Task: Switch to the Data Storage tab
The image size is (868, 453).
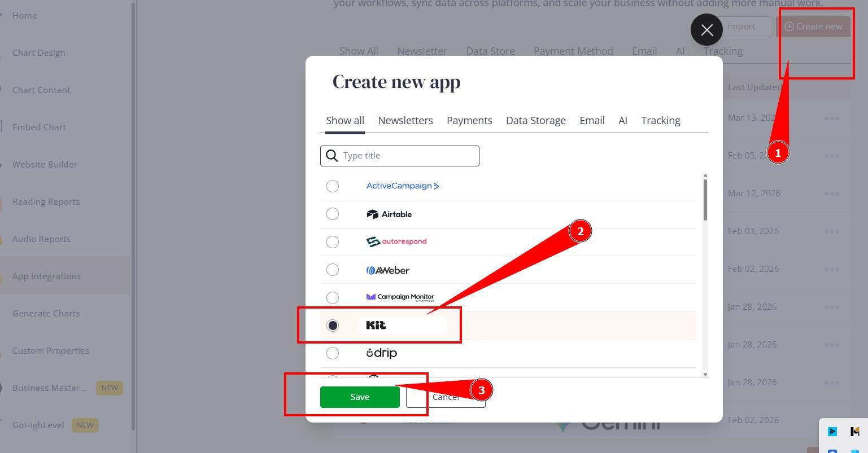Action: pos(535,121)
